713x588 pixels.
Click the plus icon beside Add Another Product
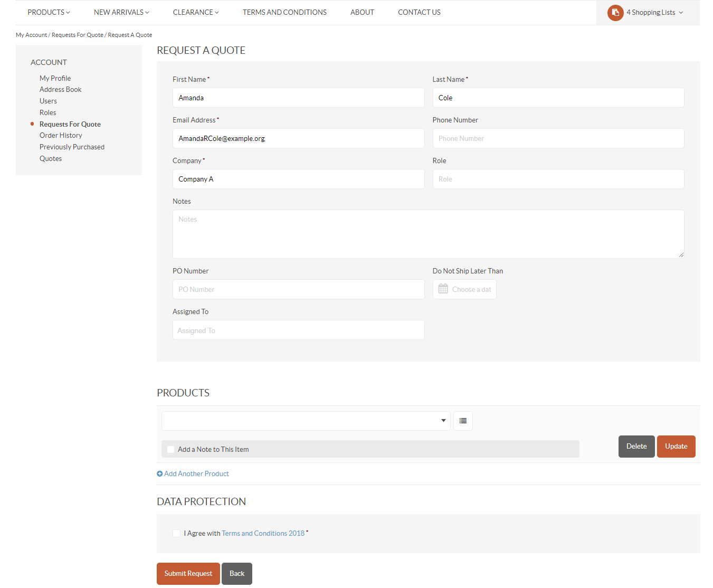pyautogui.click(x=159, y=474)
